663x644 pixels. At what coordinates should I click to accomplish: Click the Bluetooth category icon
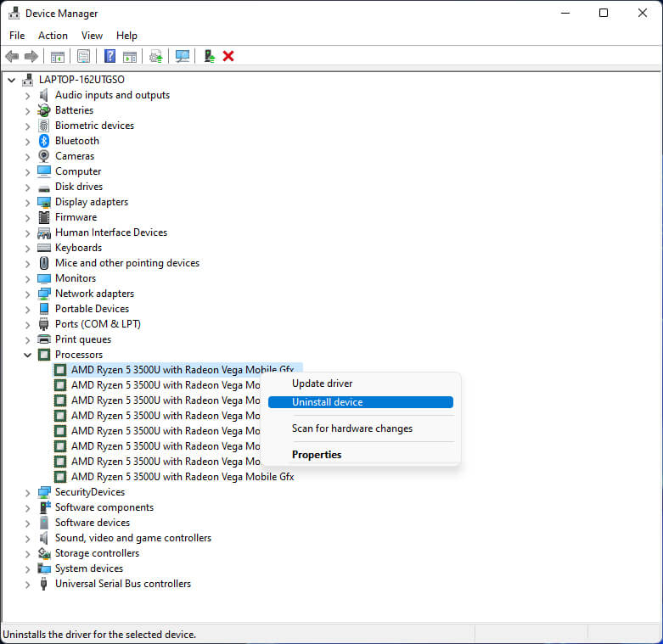click(x=44, y=141)
